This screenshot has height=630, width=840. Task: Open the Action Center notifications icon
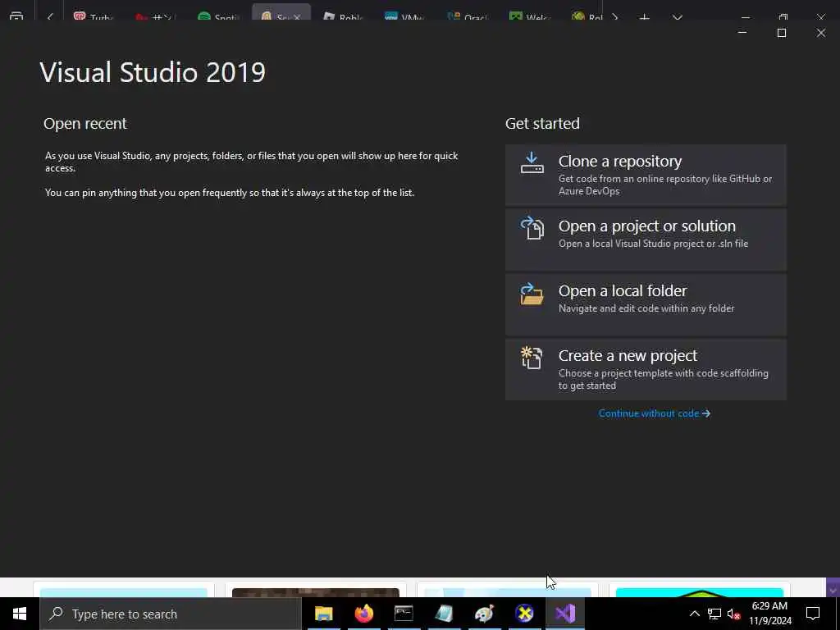pos(813,614)
